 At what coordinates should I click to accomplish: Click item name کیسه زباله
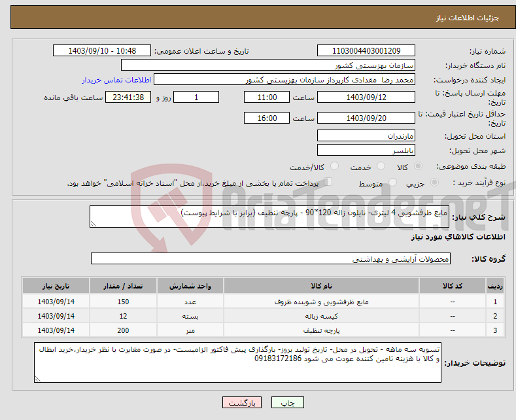[321, 317]
